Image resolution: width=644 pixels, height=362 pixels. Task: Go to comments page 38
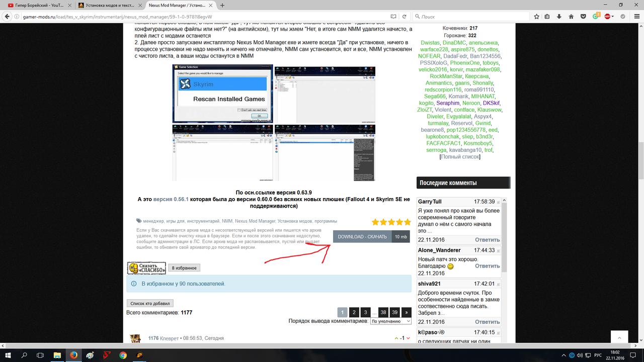click(383, 312)
